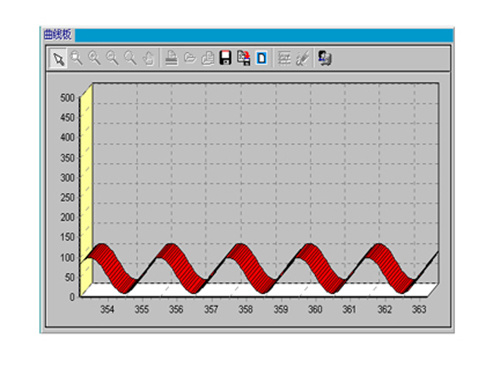Viewport: 500px width, 375px height.
Task: Select the hand pan tool
Action: tap(148, 59)
